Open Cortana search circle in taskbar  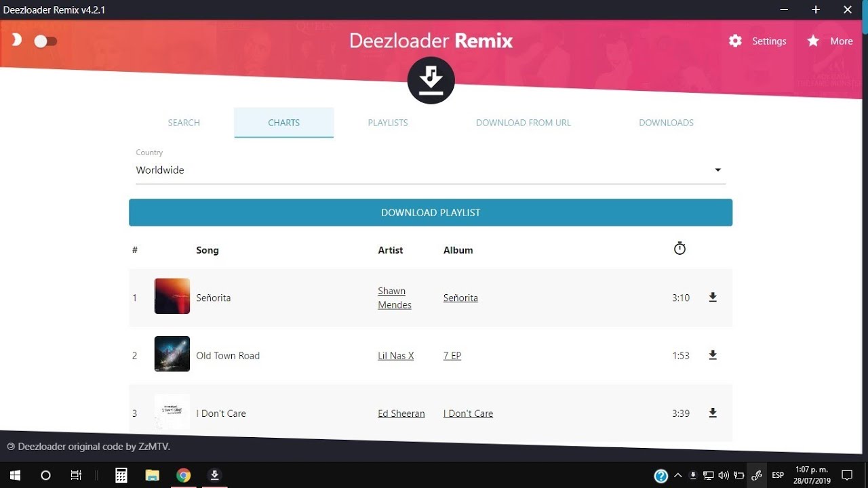[x=45, y=475]
